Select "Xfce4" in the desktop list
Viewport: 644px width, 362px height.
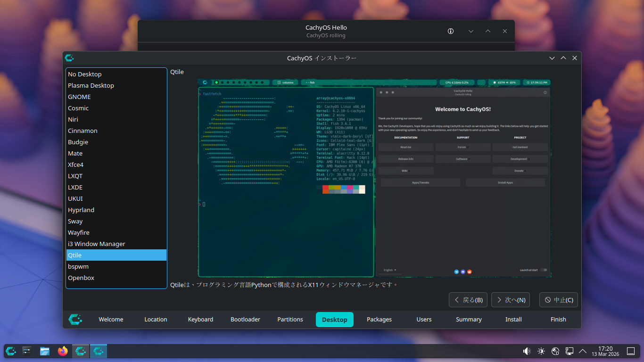pos(116,165)
